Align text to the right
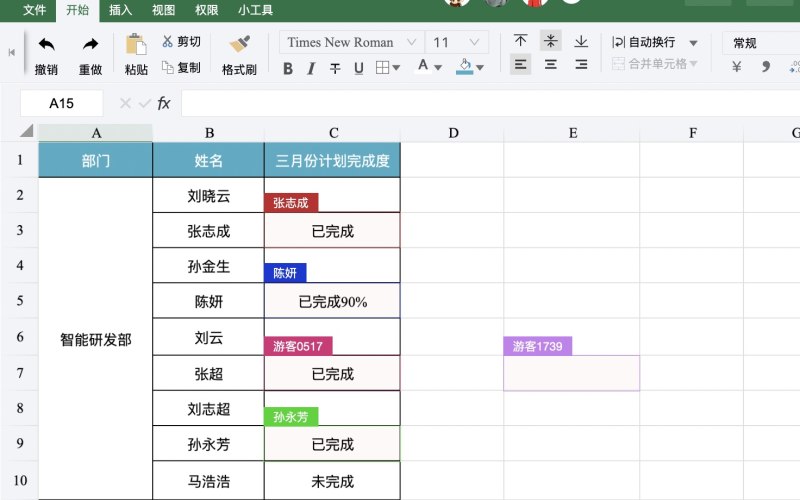The width and height of the screenshot is (800, 500). (581, 64)
